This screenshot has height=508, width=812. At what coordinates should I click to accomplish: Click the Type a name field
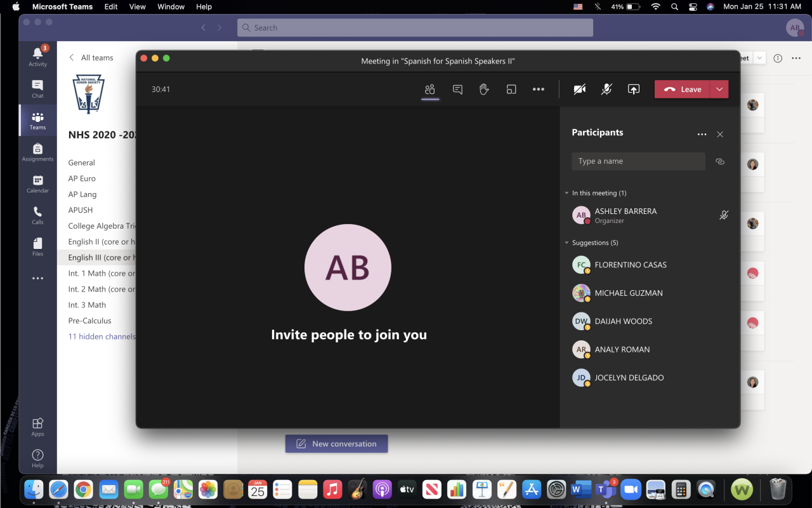pyautogui.click(x=638, y=161)
